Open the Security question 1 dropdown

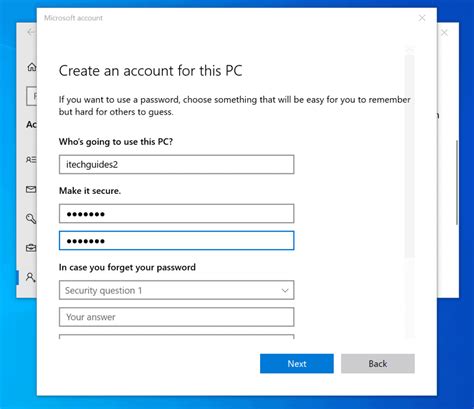point(176,290)
